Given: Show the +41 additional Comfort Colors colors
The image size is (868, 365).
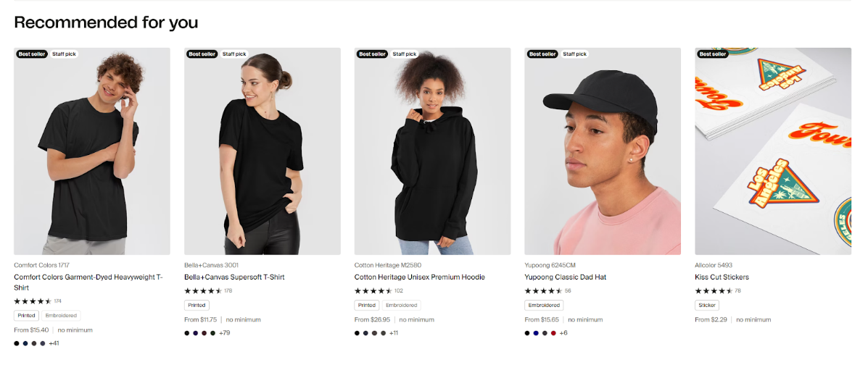Looking at the screenshot, I should click(54, 343).
